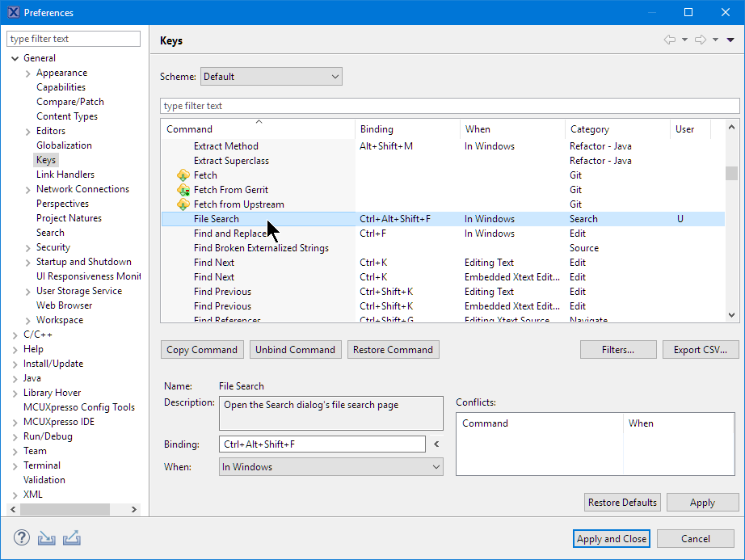The width and height of the screenshot is (745, 560).
Task: Click Apply and Close
Action: (x=612, y=539)
